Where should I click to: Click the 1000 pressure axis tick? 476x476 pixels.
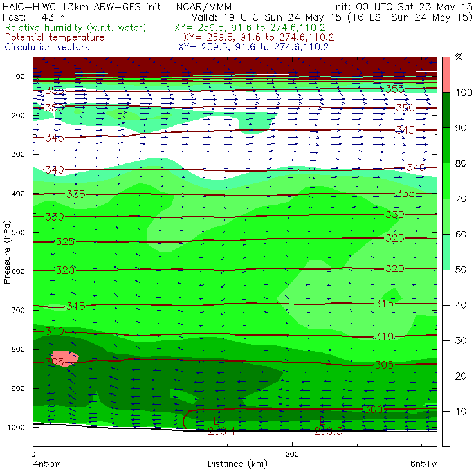click(16, 427)
